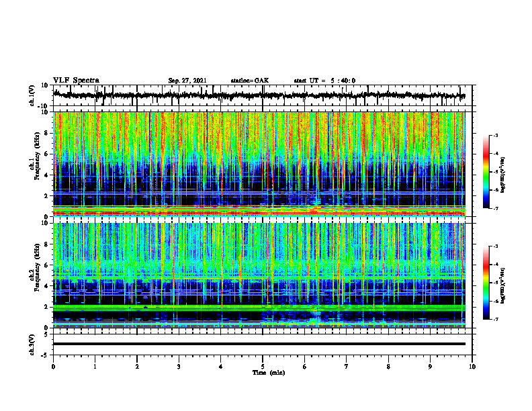This screenshot has height=411, width=532.
Task: Click the ch.2 color bar log(PSD) label
Action: [503, 285]
